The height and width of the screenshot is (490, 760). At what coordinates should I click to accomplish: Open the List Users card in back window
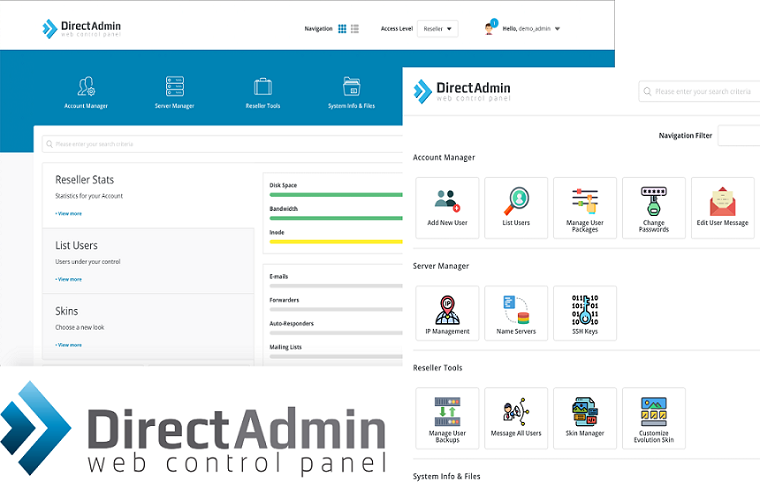[x=148, y=261]
